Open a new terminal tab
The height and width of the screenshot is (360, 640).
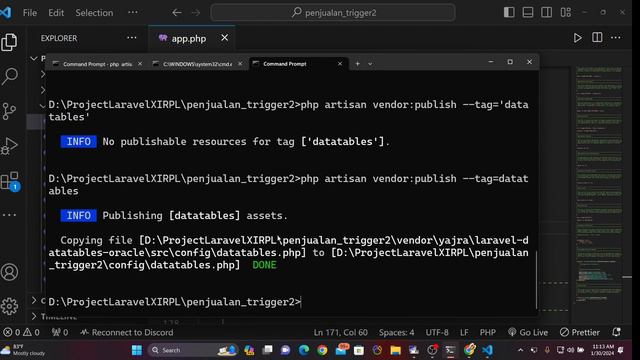click(357, 64)
